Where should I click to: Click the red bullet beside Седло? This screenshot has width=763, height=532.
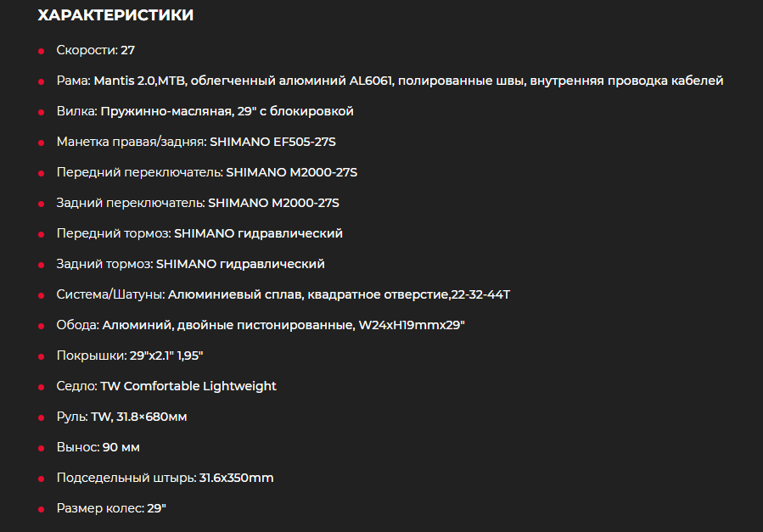tap(42, 387)
